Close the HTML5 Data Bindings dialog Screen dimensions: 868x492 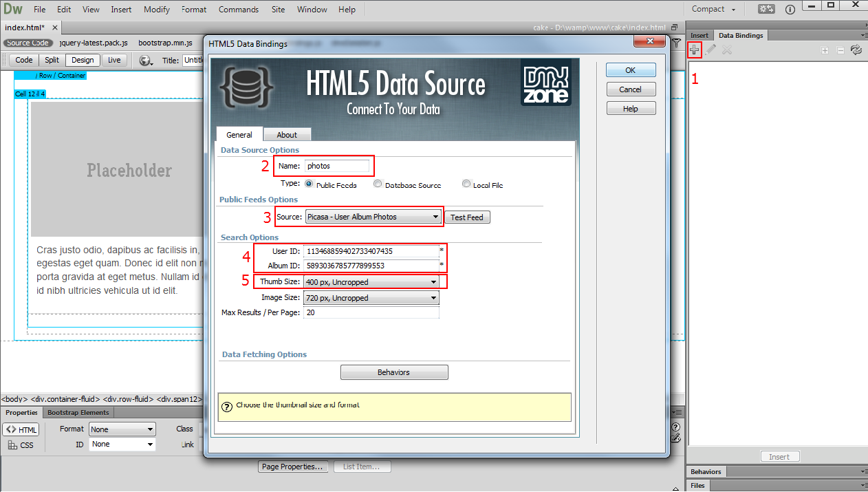[649, 43]
